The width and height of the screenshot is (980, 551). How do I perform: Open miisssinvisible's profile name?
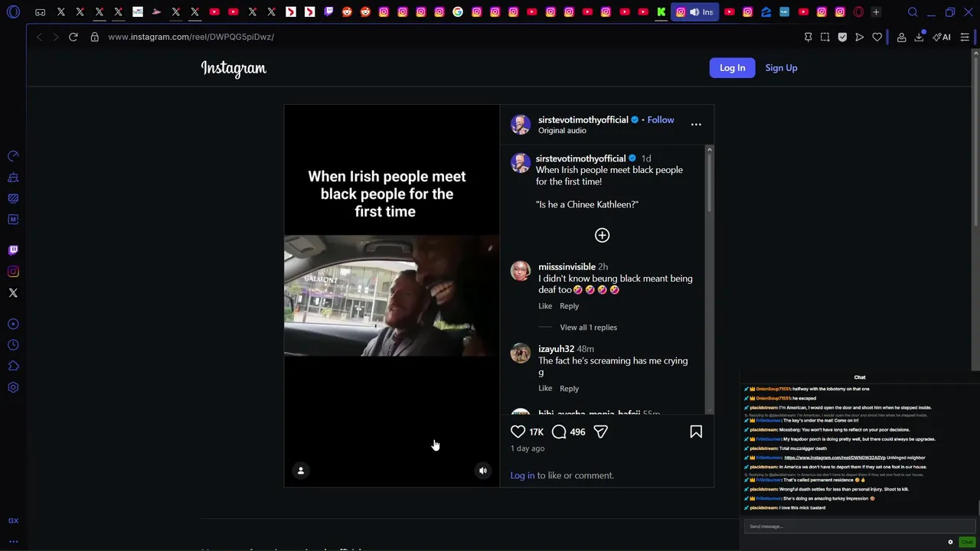tap(567, 267)
